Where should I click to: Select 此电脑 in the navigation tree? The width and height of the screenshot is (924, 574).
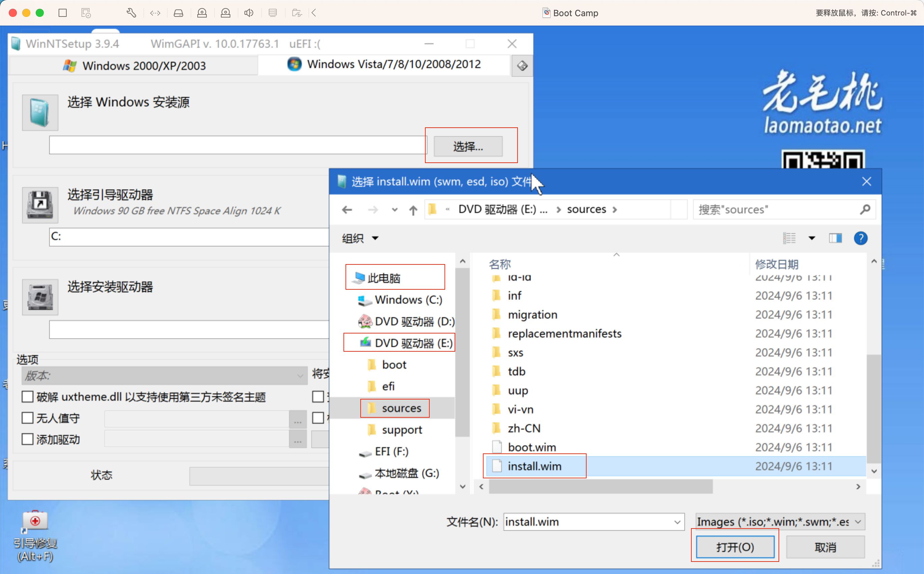pyautogui.click(x=384, y=278)
